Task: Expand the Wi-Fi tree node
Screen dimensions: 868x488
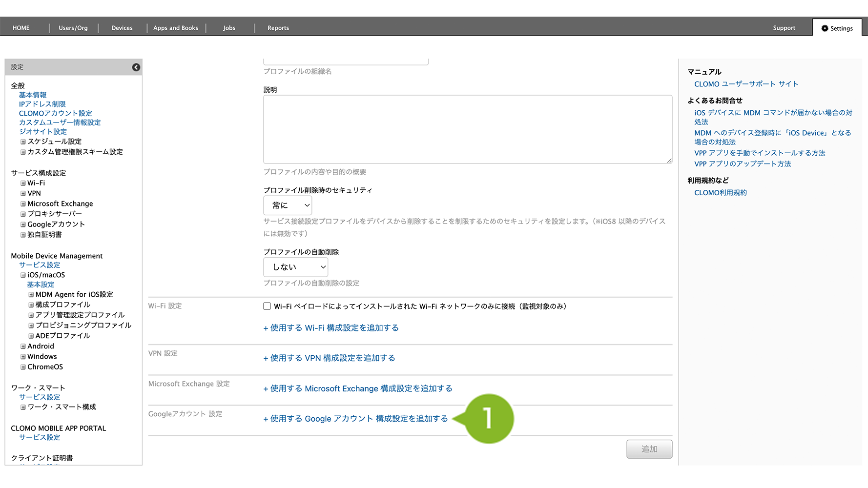Action: click(23, 183)
